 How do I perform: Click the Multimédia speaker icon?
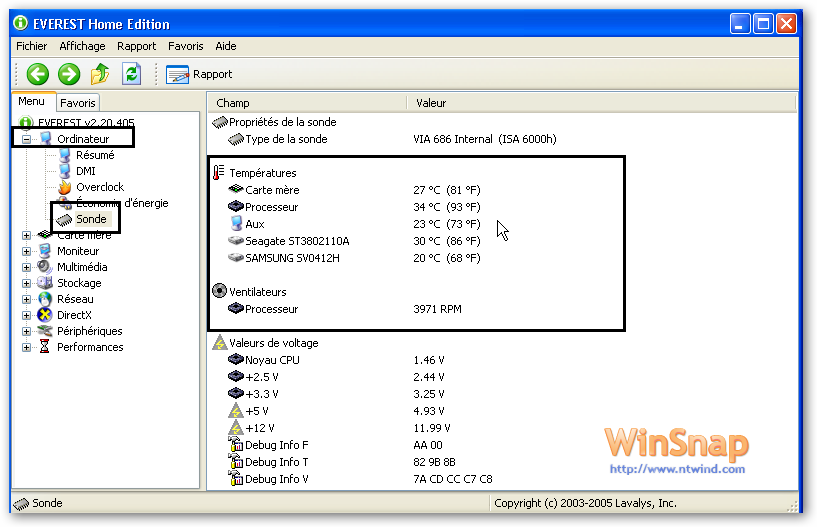(45, 267)
